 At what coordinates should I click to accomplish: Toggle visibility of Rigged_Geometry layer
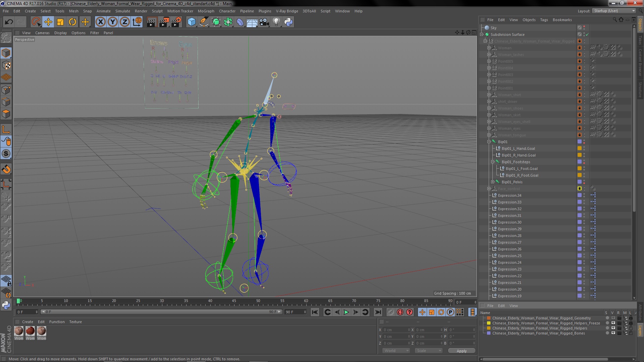[613, 318]
